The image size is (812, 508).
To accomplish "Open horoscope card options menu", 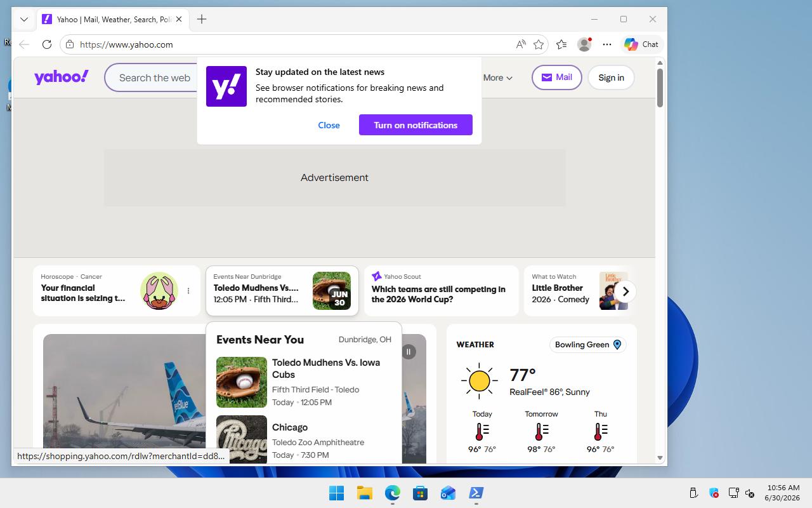I will coord(188,291).
